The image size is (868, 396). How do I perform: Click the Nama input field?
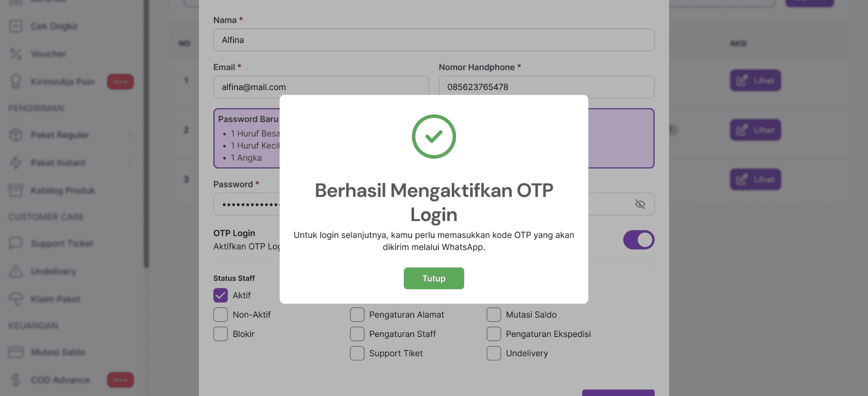(x=434, y=40)
